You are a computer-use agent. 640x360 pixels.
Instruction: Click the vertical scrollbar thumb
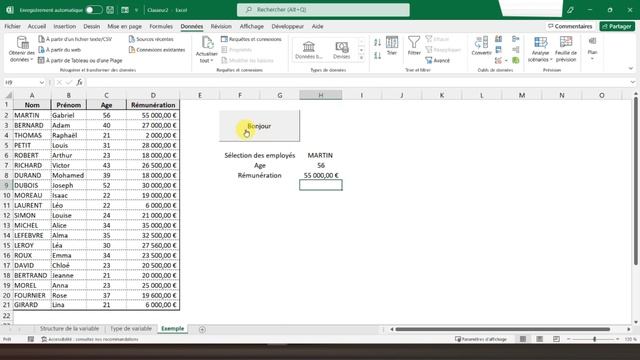636,181
